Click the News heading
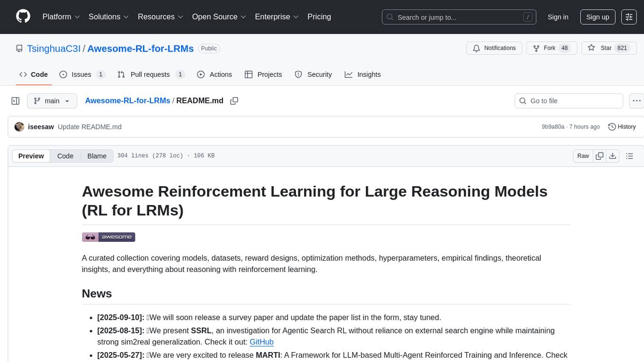Screen dimensions: 644x362 coord(97,293)
